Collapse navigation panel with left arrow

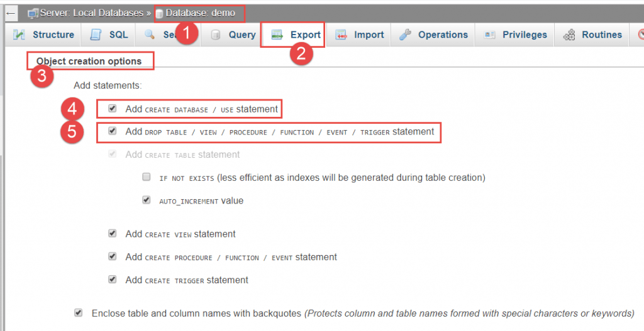(11, 13)
